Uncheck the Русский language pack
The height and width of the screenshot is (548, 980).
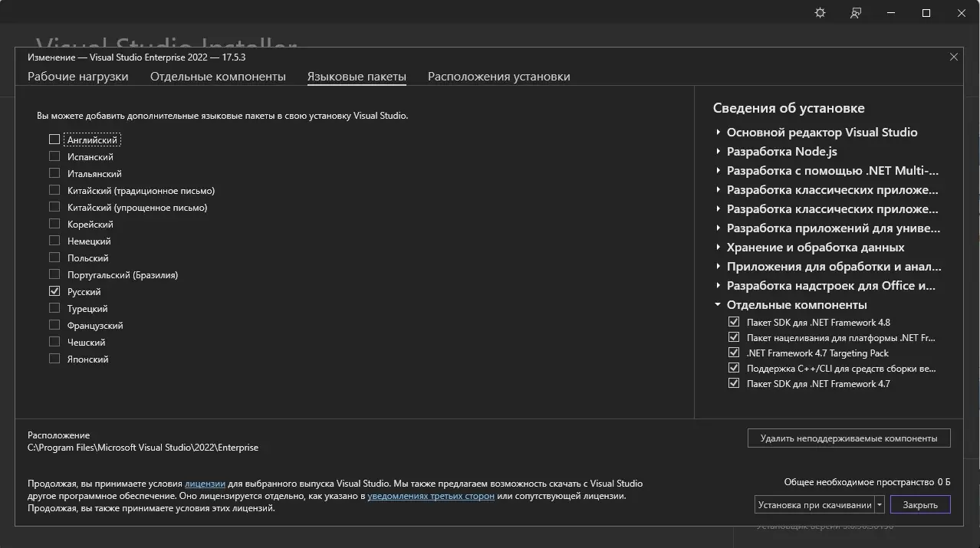[x=54, y=292]
